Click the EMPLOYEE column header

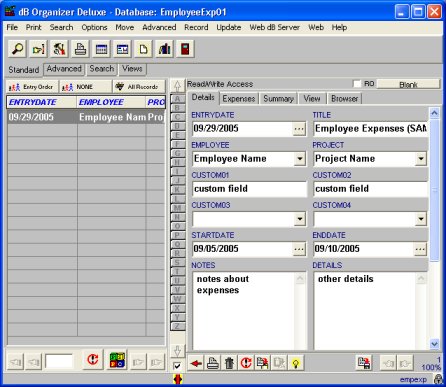[x=111, y=102]
